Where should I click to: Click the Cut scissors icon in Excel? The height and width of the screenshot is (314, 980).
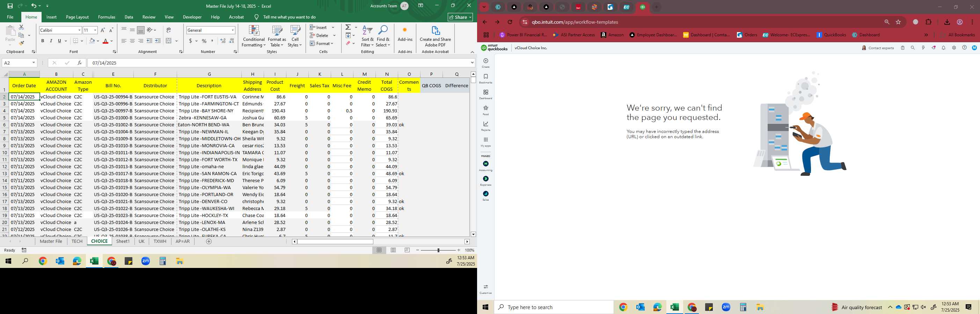(x=21, y=27)
